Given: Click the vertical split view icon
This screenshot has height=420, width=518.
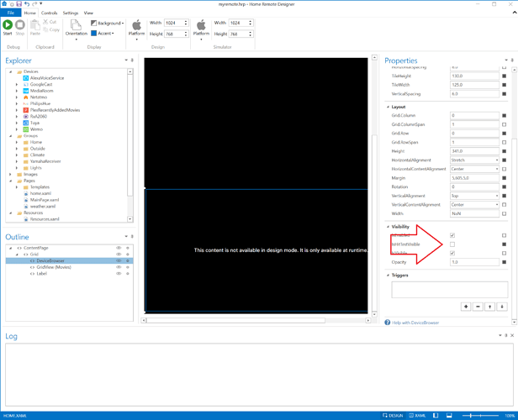Looking at the screenshot, I should 436,416.
